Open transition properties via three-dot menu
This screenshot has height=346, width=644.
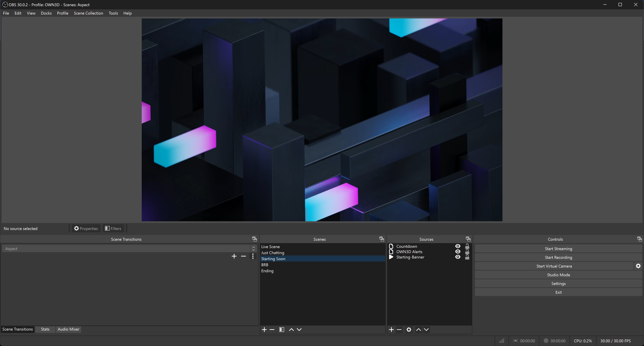tap(253, 256)
